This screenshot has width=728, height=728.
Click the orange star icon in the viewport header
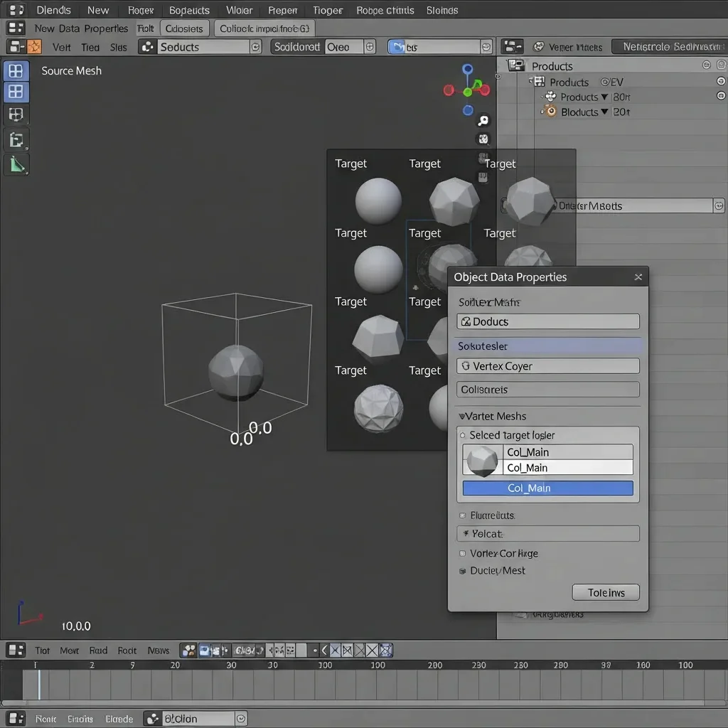click(34, 47)
